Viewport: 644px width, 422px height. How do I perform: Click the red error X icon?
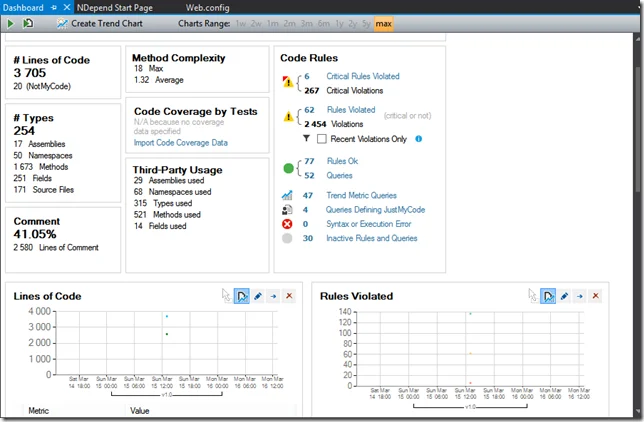pos(287,224)
